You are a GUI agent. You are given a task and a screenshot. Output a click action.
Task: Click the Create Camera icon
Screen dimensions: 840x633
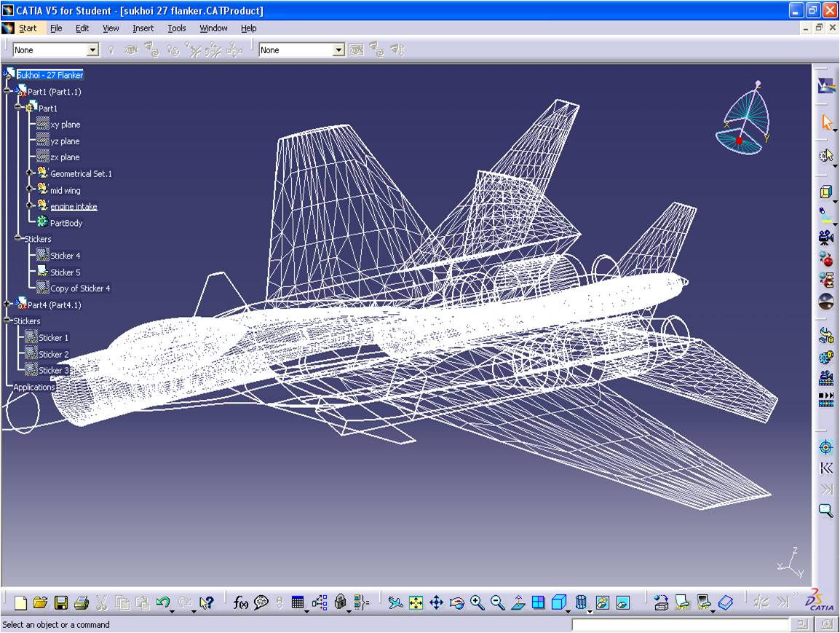(x=826, y=237)
